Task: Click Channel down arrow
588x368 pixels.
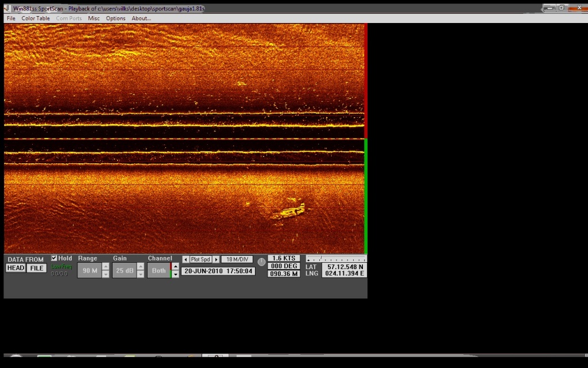Action: tap(175, 274)
